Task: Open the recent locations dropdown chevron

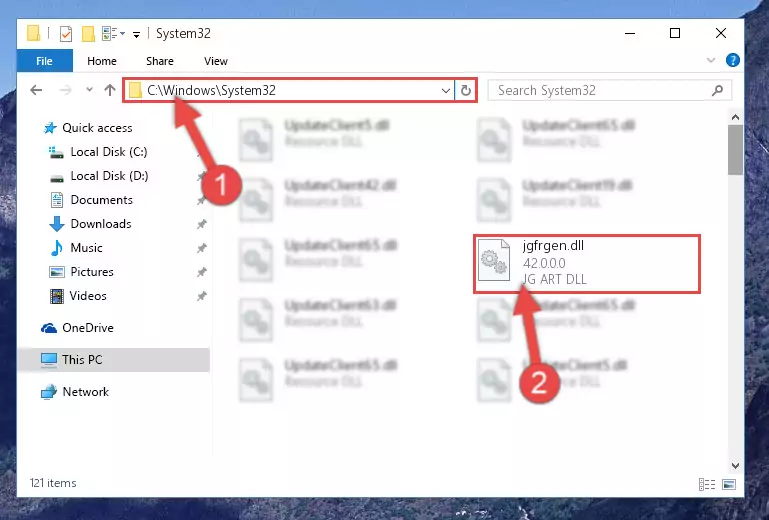Action: (89, 90)
